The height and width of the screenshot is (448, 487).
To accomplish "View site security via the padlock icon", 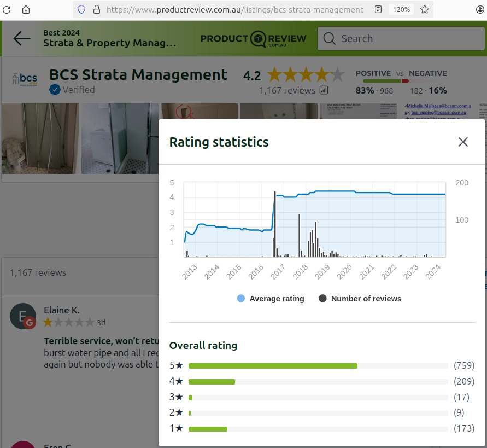I will (x=97, y=10).
